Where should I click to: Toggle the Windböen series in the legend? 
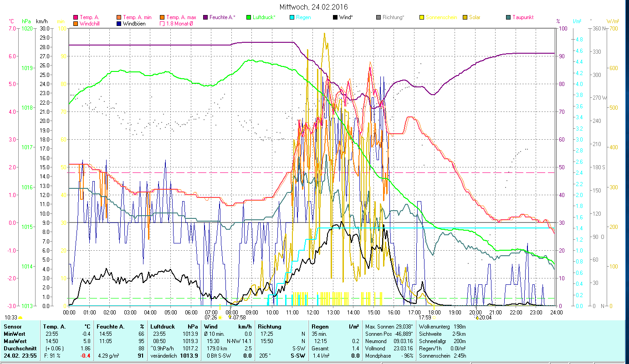pyautogui.click(x=135, y=23)
